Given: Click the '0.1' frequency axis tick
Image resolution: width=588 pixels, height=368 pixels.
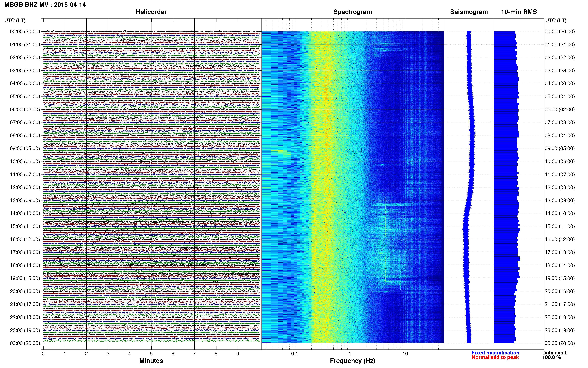Looking at the screenshot, I should [x=295, y=354].
